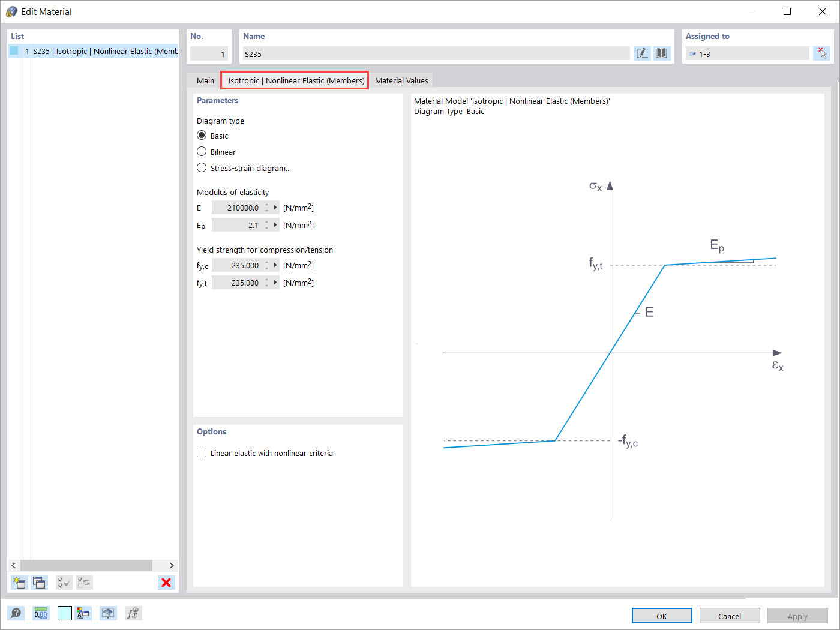Select assigned objects with the pointer icon

pos(821,53)
